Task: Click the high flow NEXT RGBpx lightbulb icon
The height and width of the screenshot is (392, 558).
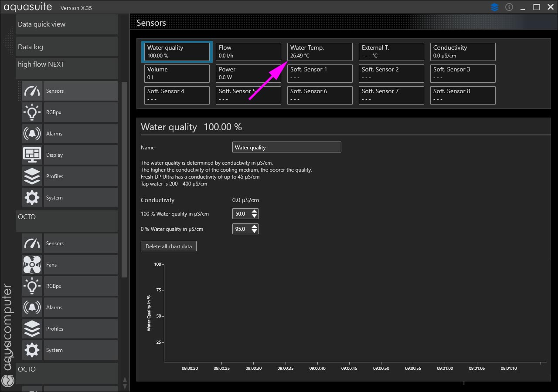Action: pos(32,112)
